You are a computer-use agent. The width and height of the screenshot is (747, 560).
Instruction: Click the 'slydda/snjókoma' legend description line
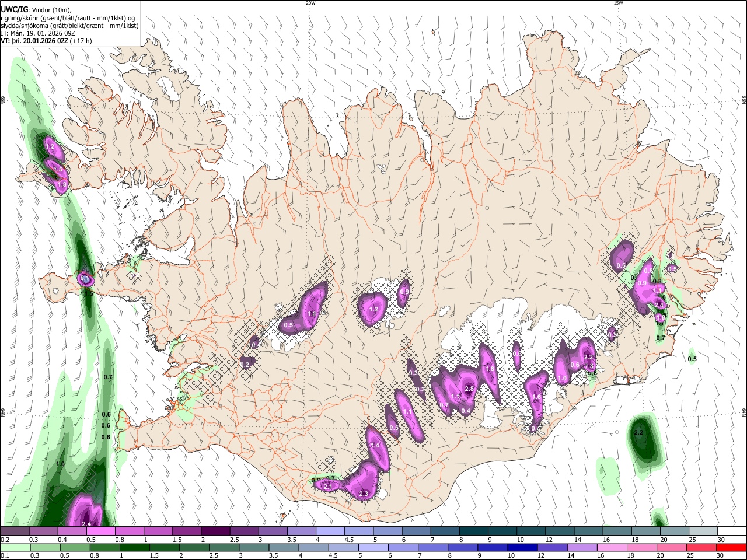coord(69,26)
